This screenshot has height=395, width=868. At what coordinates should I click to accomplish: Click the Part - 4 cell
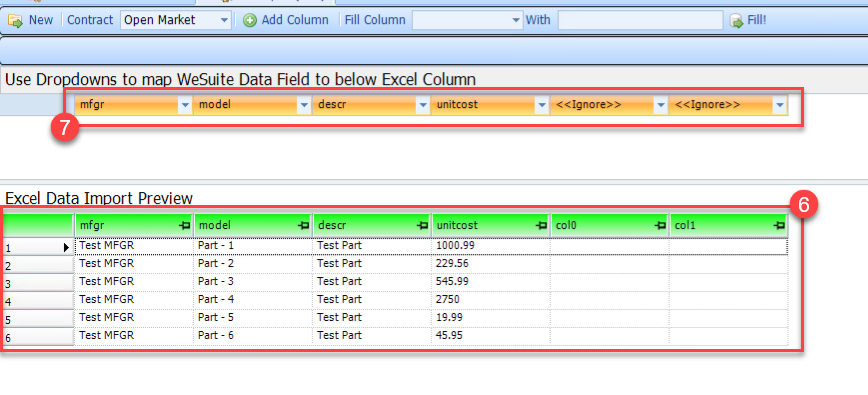coord(253,300)
